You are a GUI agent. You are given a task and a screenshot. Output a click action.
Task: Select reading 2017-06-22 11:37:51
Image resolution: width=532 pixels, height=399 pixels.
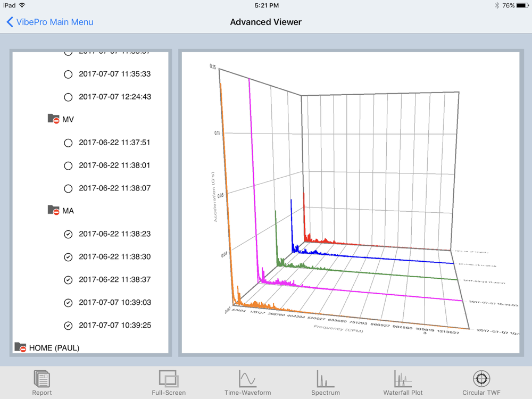coord(68,143)
